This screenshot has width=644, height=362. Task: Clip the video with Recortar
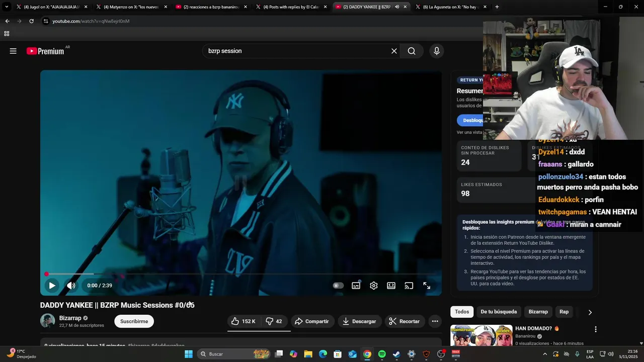[405, 321]
